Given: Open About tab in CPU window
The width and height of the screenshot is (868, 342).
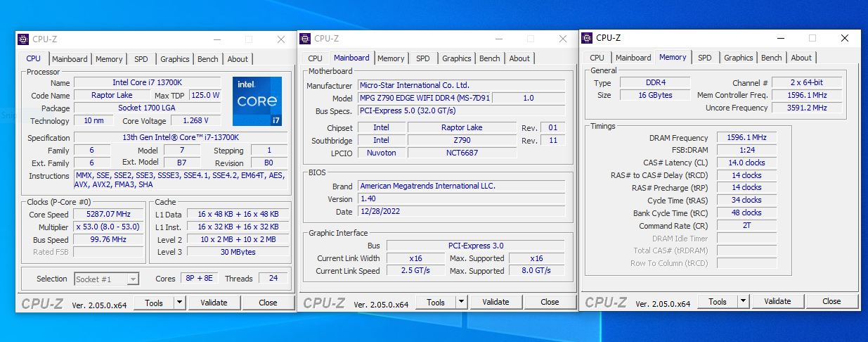Looking at the screenshot, I should [238, 59].
